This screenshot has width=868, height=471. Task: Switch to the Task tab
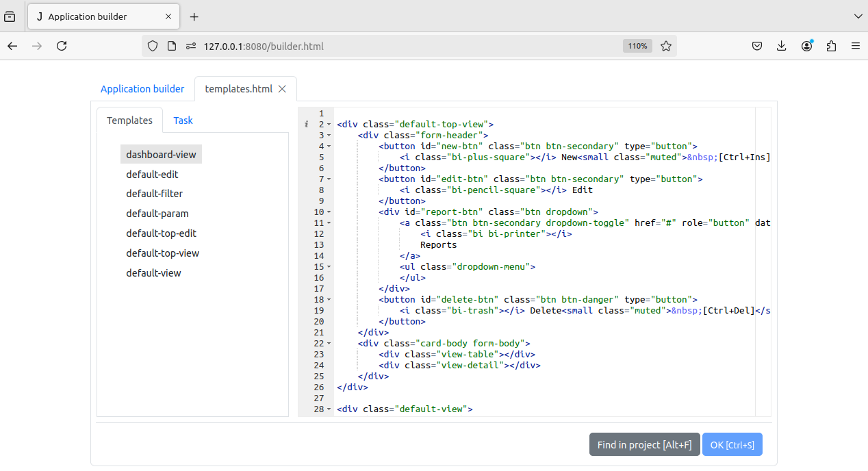[x=183, y=120]
